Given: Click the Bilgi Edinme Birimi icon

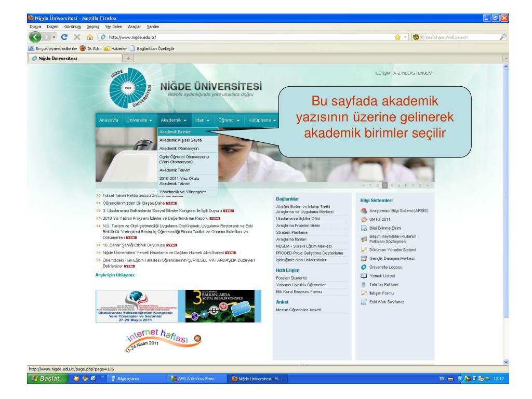Looking at the screenshot, I should pos(364,228).
